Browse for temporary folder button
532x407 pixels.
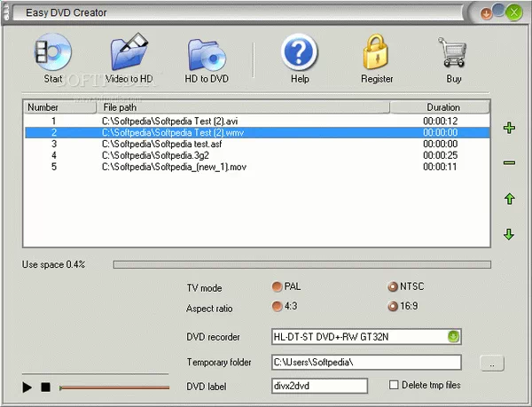(492, 362)
